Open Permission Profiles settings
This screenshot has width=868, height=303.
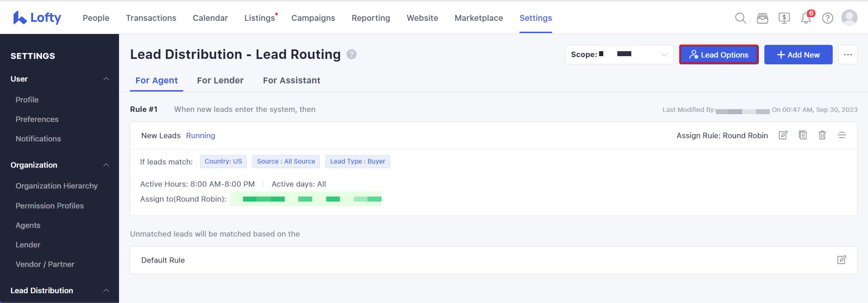50,206
